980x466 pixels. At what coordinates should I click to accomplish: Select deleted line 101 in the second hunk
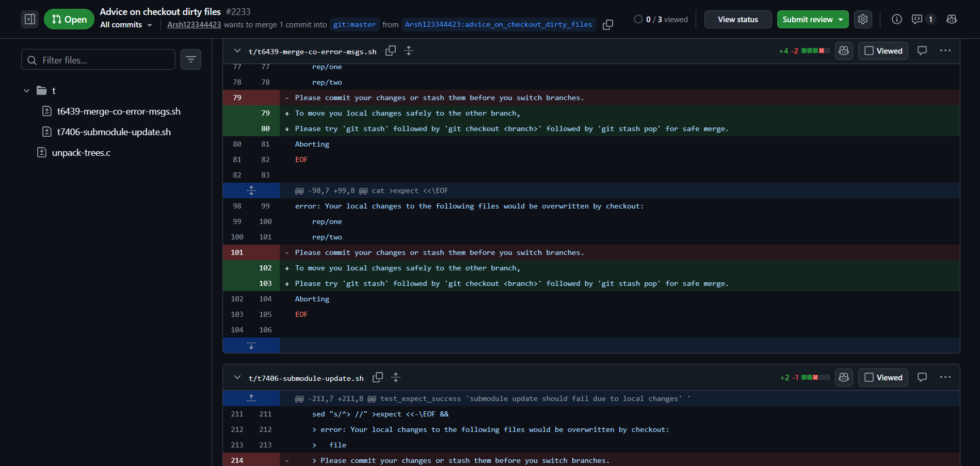pos(591,252)
